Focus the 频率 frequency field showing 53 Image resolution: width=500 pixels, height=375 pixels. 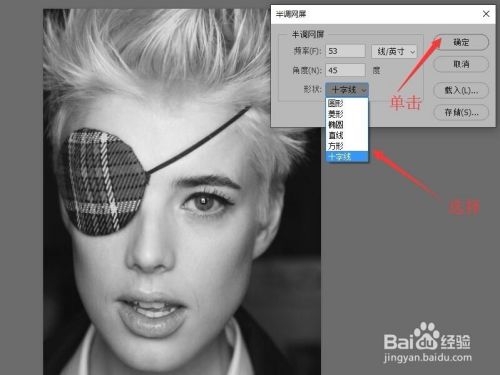(x=345, y=51)
